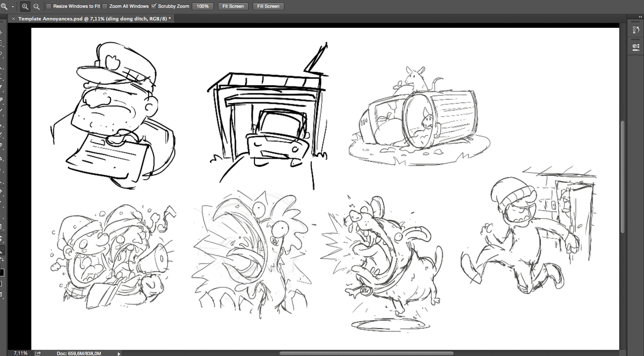Viewport: 644px width, 356px height.
Task: Disable the Scrubby Zoom checkbox
Action: click(x=154, y=6)
